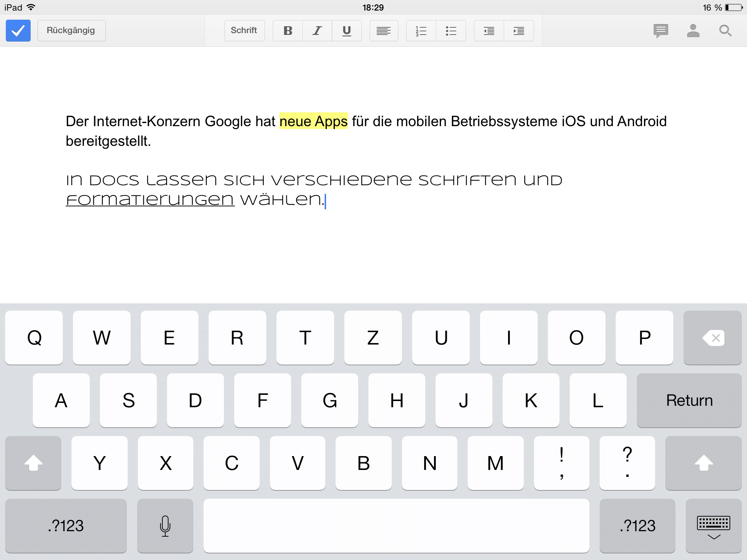The image size is (747, 560).
Task: Tap the backspace delete key
Action: 712,338
